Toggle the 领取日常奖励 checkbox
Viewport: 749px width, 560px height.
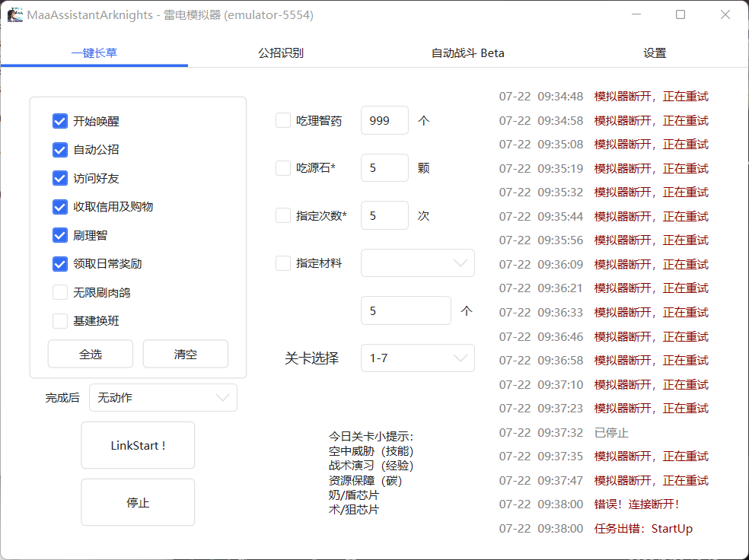(x=59, y=264)
